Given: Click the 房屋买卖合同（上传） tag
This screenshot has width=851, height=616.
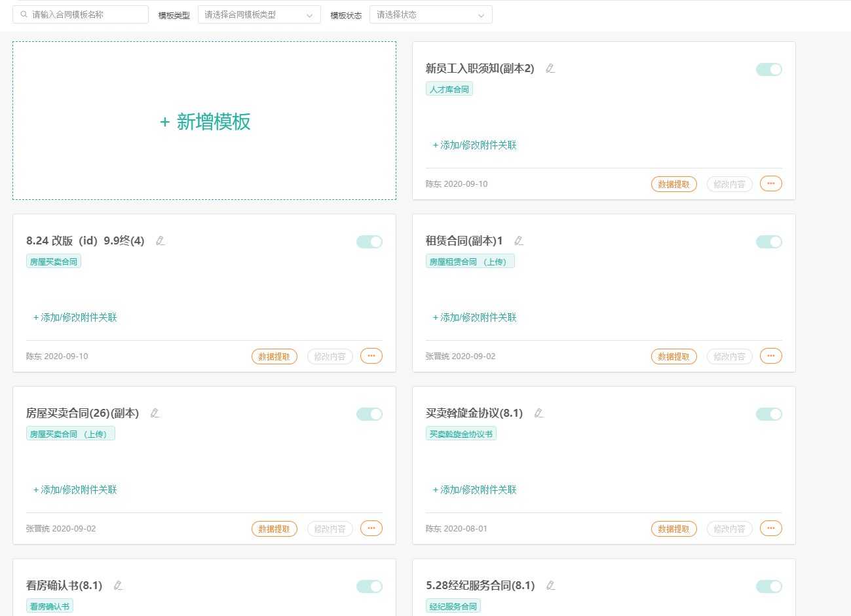Looking at the screenshot, I should 71,434.
